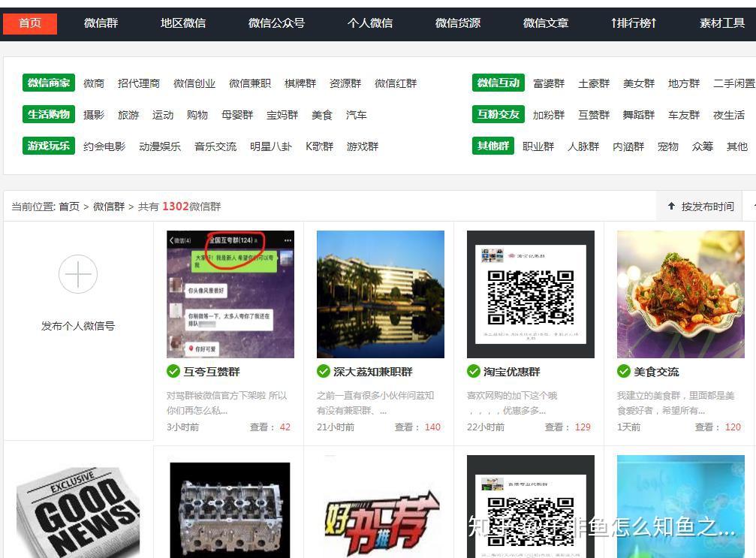Open the 好书推荐 logo thumbnail
756x558 pixels.
[x=381, y=523]
